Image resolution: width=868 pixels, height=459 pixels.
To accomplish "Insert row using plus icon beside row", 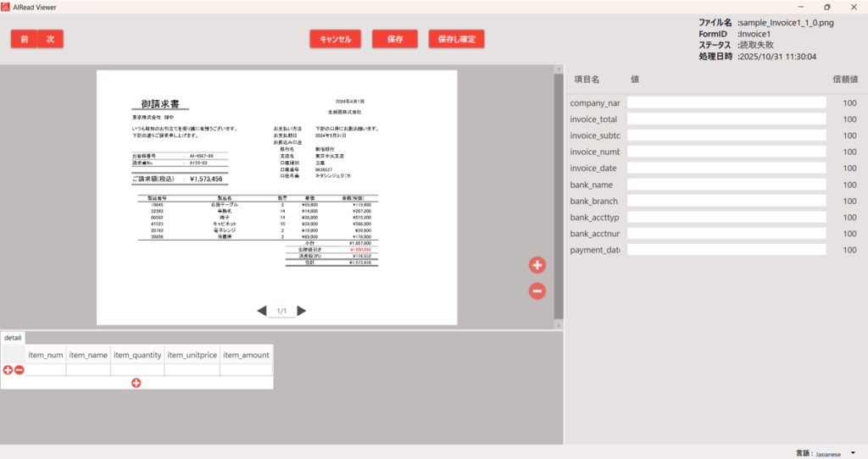I will (x=8, y=370).
